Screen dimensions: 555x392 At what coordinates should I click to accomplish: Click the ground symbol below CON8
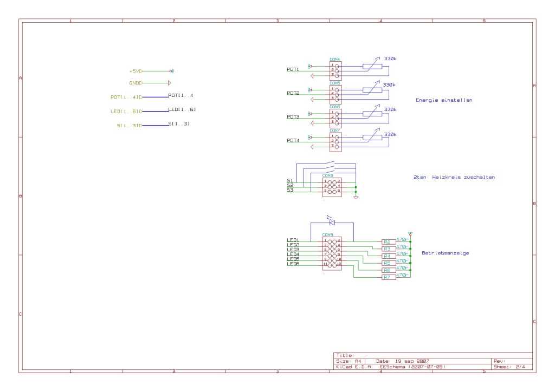click(x=356, y=197)
